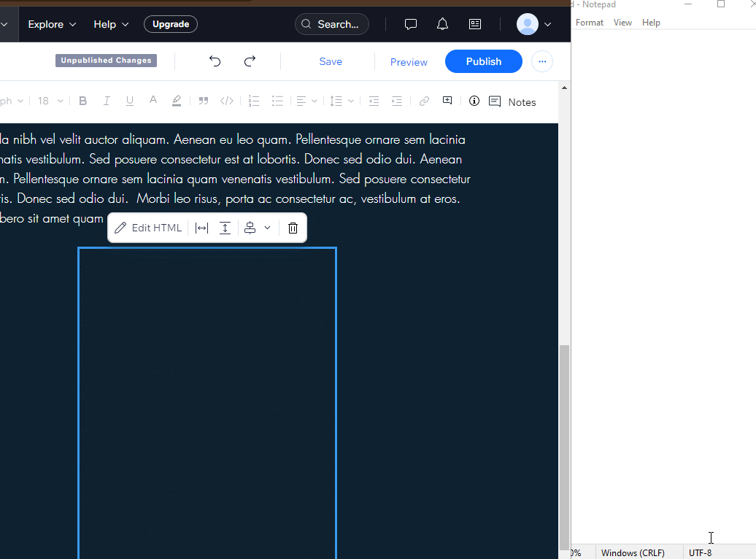This screenshot has width=756, height=559.
Task: Toggle underline formatting
Action: pyautogui.click(x=130, y=101)
